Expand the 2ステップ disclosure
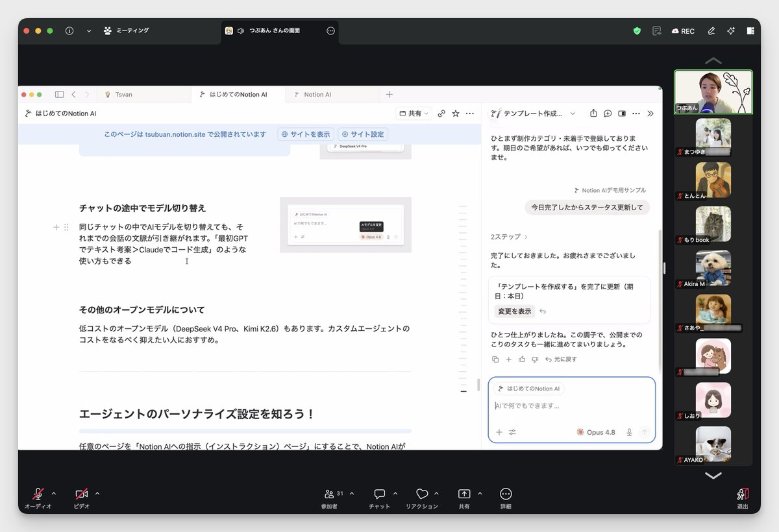The height and width of the screenshot is (532, 779). 510,237
